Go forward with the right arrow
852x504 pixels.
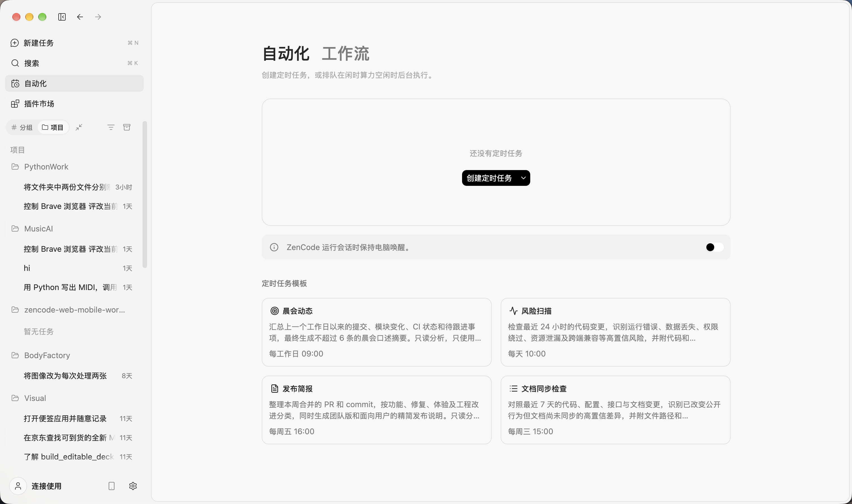point(98,17)
